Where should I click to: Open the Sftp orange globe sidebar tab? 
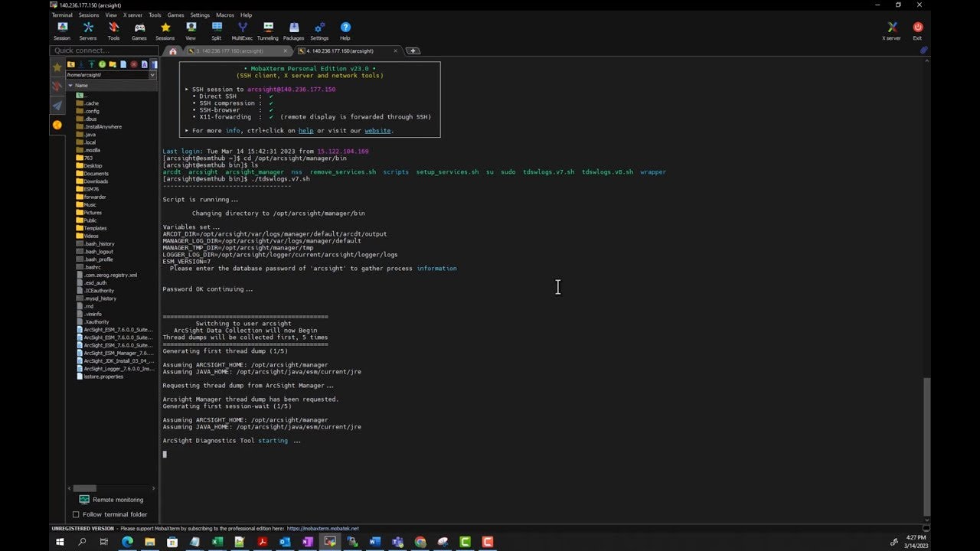coord(57,125)
